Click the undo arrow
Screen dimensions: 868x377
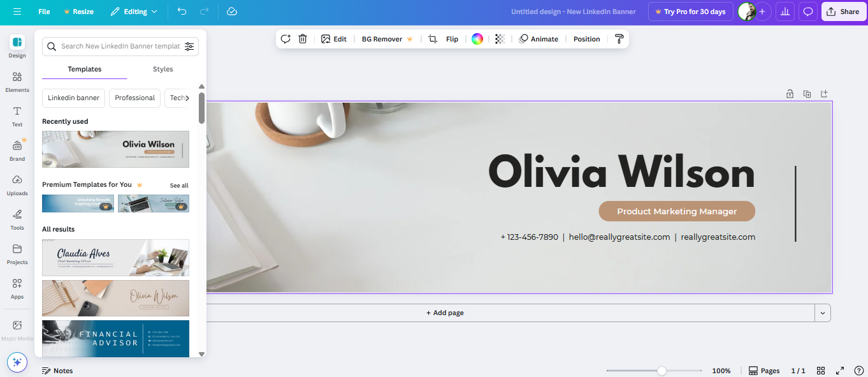point(182,11)
